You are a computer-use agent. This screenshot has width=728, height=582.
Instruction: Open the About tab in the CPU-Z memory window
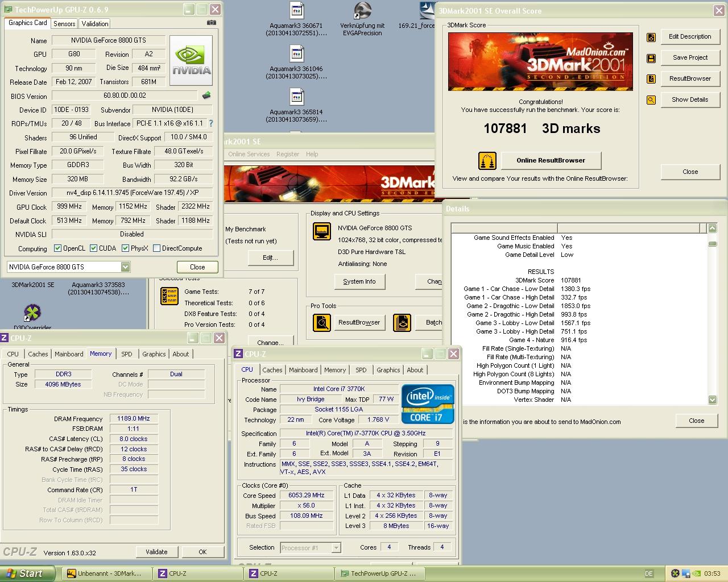181,354
